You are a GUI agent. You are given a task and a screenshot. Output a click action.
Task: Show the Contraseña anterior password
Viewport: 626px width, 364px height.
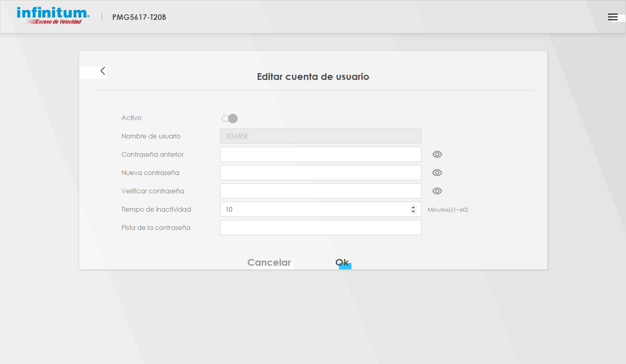click(x=437, y=154)
